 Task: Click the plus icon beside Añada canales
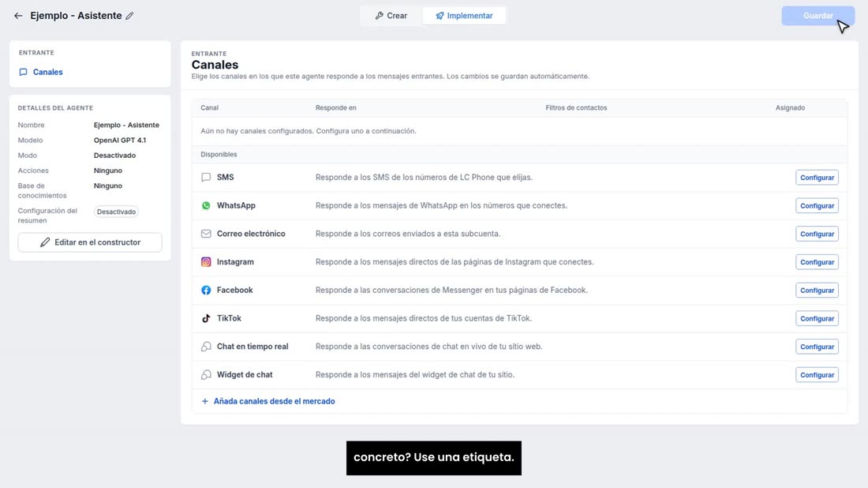point(205,401)
